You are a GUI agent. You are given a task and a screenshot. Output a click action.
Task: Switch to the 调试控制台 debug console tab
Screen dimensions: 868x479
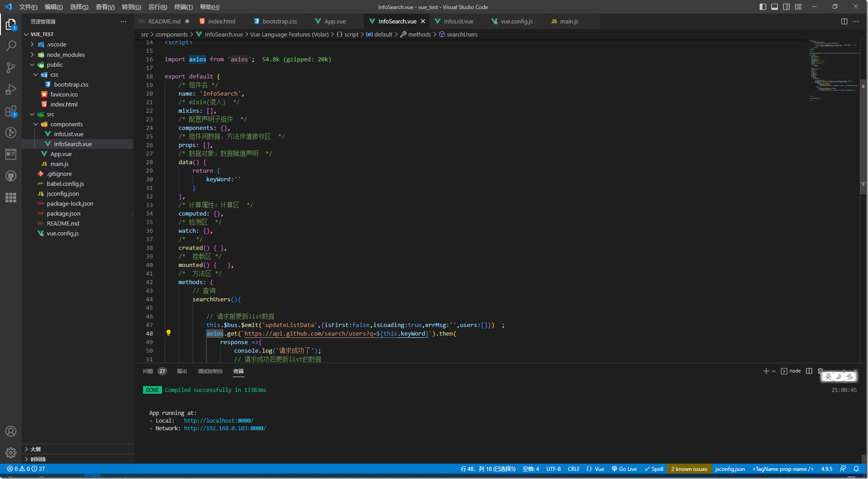click(210, 371)
